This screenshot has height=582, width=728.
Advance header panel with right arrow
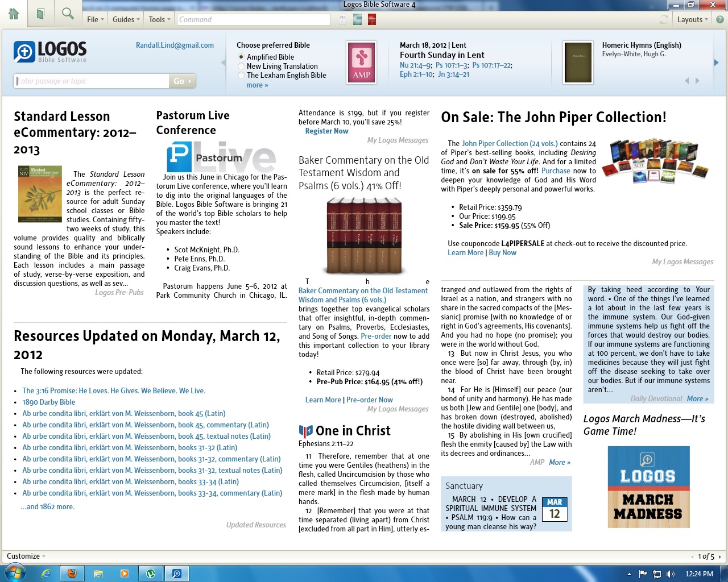tap(716, 63)
